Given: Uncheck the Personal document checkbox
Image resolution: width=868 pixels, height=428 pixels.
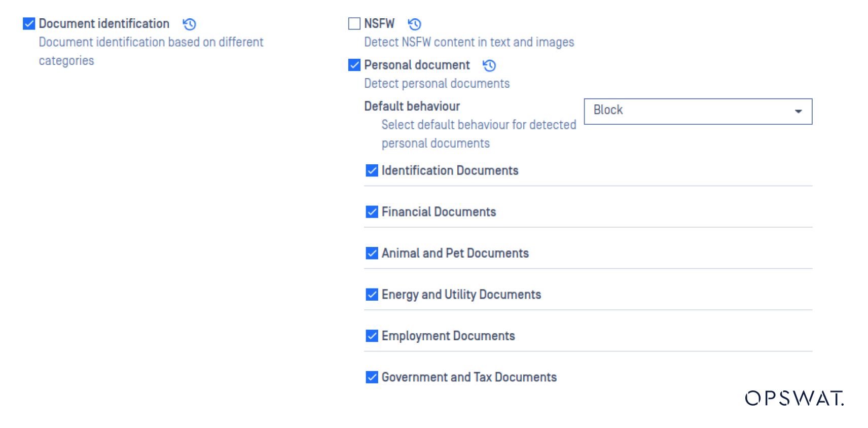Looking at the screenshot, I should click(354, 65).
